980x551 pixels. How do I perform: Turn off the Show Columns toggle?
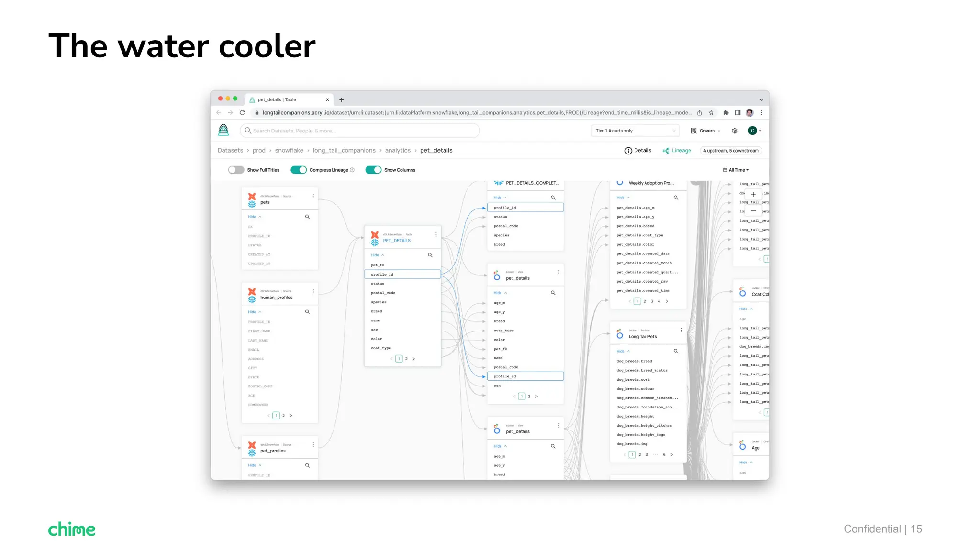click(373, 170)
